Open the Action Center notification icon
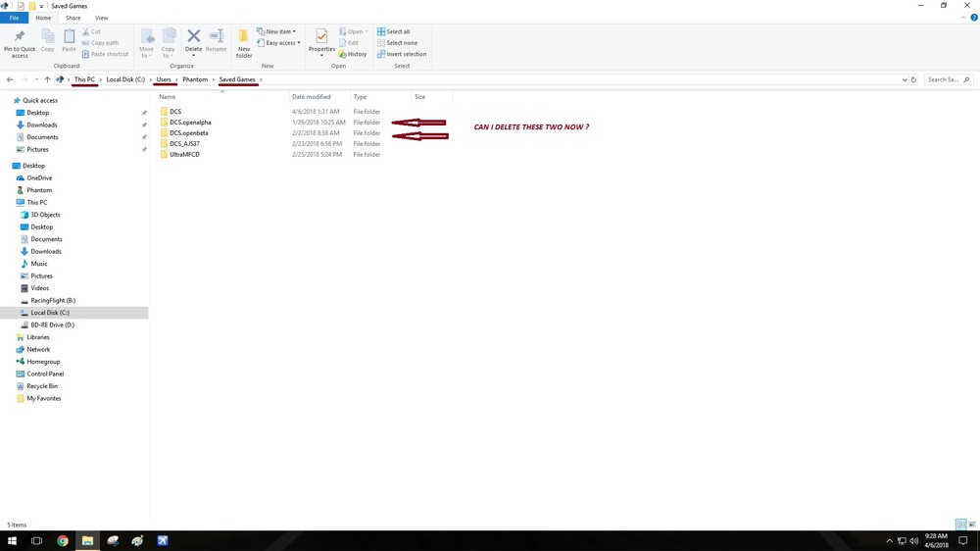 coord(963,540)
